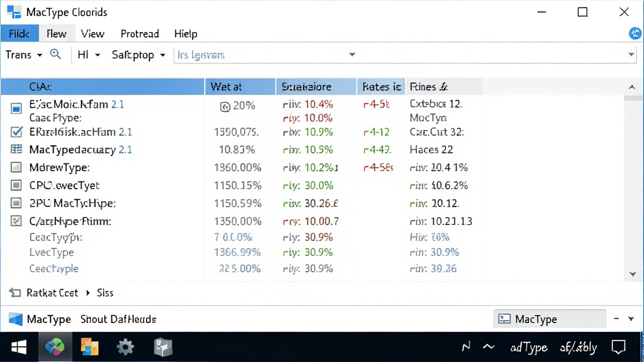644x362 pixels.
Task: Sort by the Rates ic column header
Action: pos(382,87)
